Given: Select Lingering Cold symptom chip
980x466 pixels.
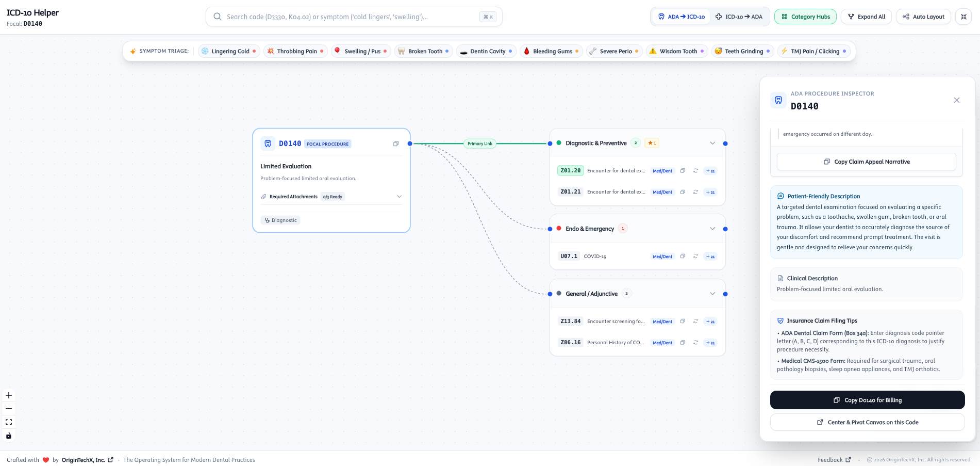Looking at the screenshot, I should pos(229,51).
